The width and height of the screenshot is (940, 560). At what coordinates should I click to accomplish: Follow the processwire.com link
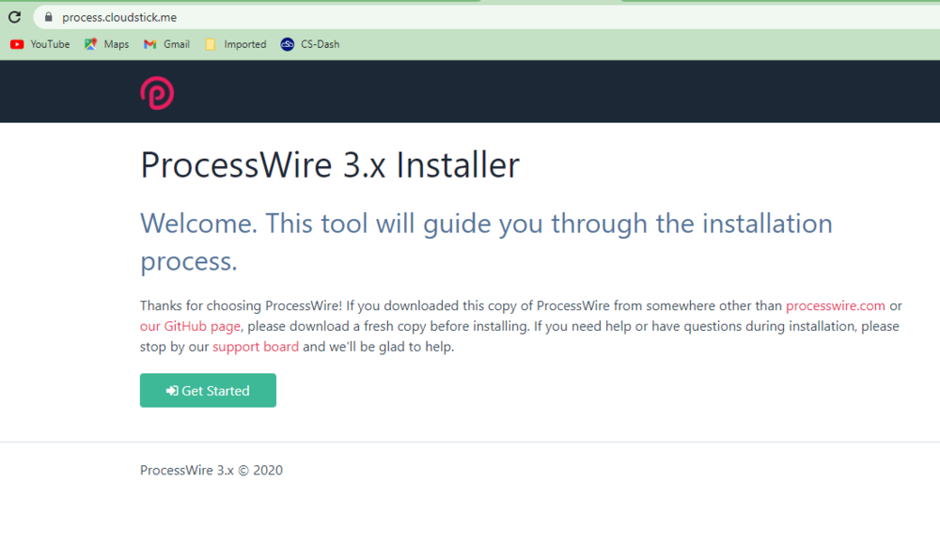(836, 305)
